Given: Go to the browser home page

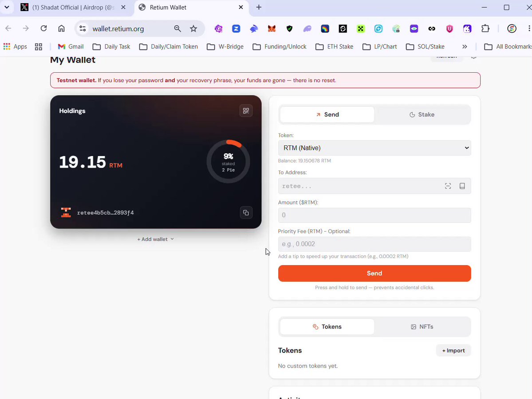Looking at the screenshot, I should (x=61, y=28).
